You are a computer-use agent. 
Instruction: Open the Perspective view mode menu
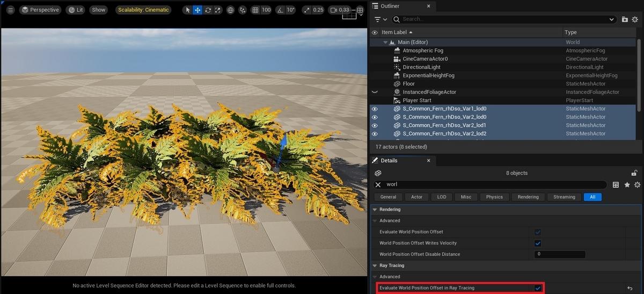click(x=41, y=10)
